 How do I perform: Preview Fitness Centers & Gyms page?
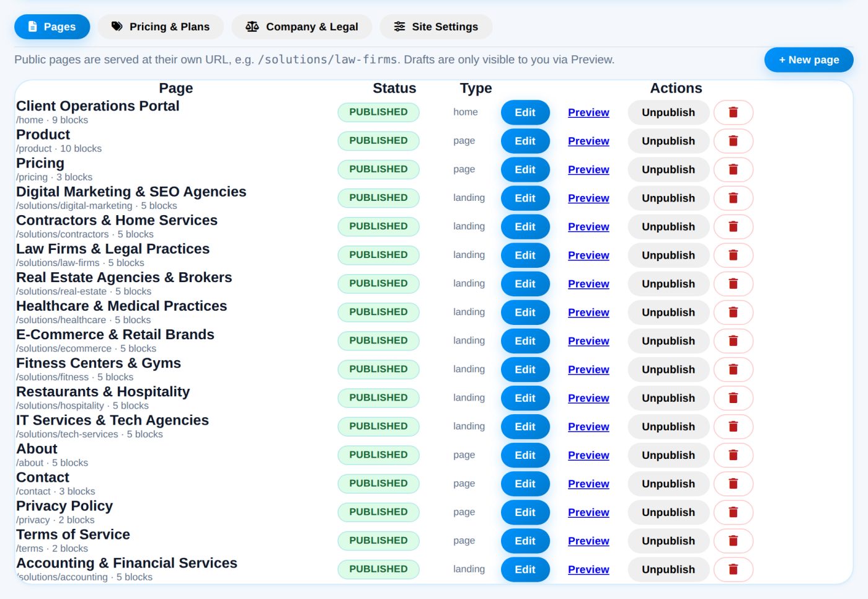[588, 369]
